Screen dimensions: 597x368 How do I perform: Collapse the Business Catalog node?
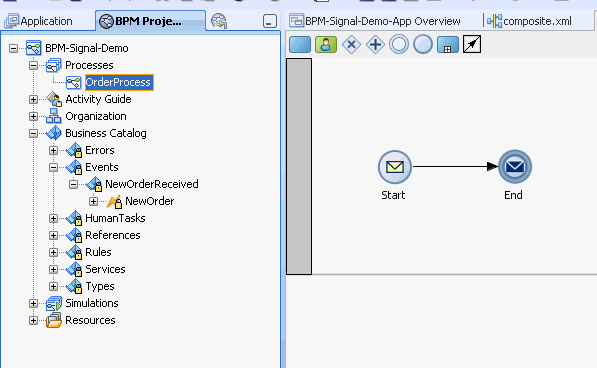pyautogui.click(x=34, y=133)
